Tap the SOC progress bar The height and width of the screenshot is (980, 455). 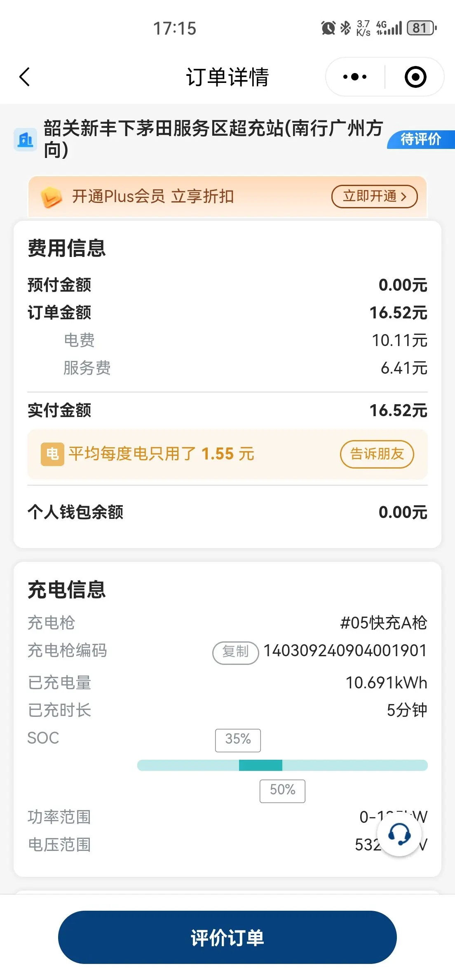click(282, 766)
